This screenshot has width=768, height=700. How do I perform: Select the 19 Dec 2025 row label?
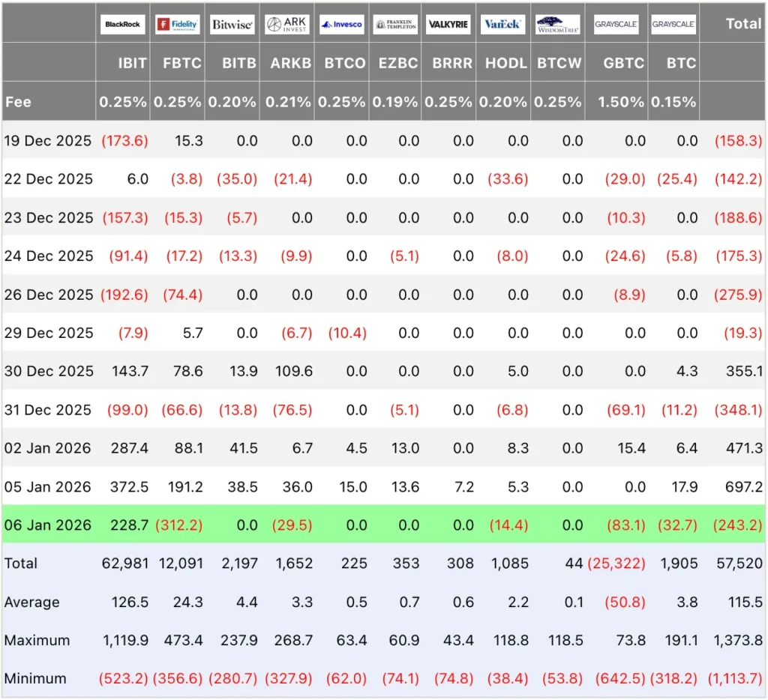[x=47, y=141]
